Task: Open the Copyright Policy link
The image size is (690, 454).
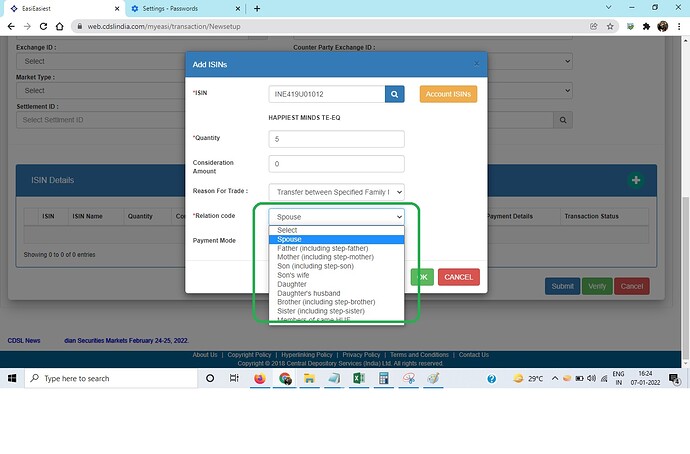Action: tap(249, 355)
